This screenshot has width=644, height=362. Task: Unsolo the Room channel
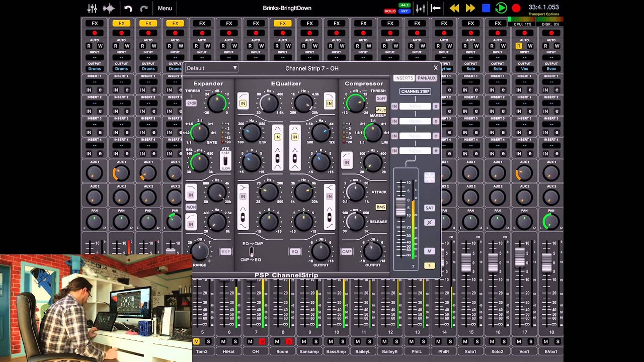pos(289,341)
